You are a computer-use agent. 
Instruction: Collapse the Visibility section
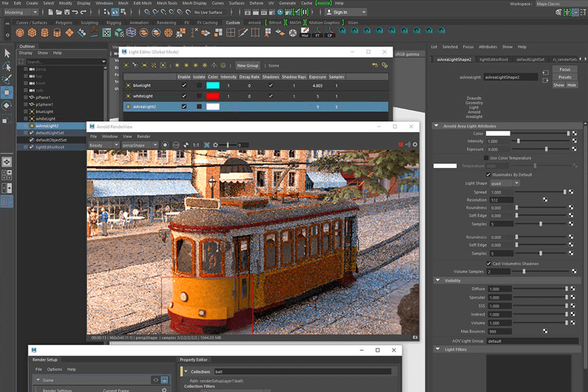point(439,281)
